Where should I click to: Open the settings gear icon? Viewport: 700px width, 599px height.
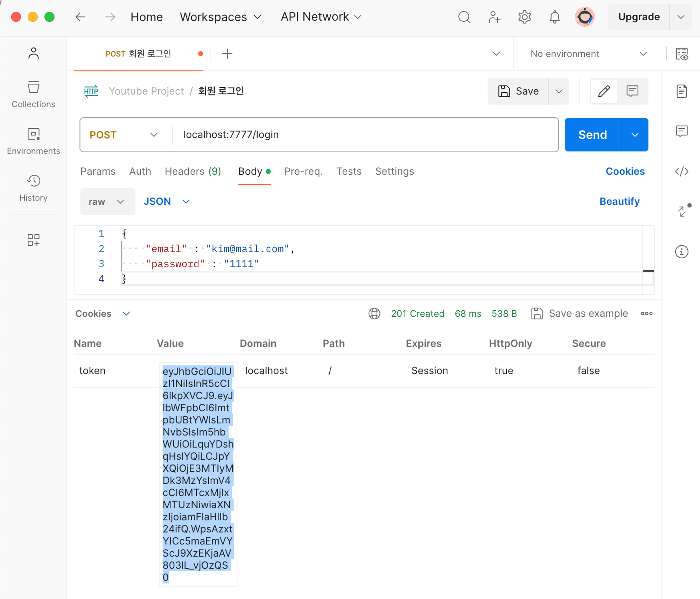(524, 17)
